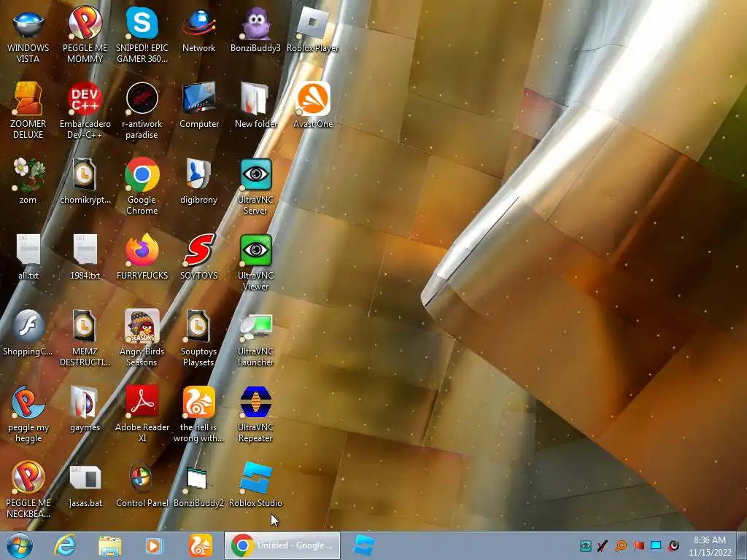
Task: Open Windows Media Player taskbar icon
Action: 155,545
